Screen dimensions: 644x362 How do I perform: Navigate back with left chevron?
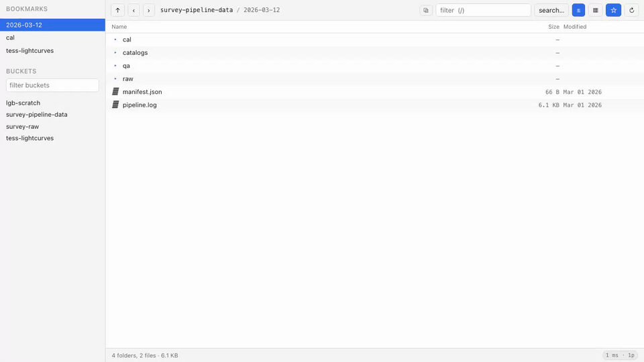(133, 10)
